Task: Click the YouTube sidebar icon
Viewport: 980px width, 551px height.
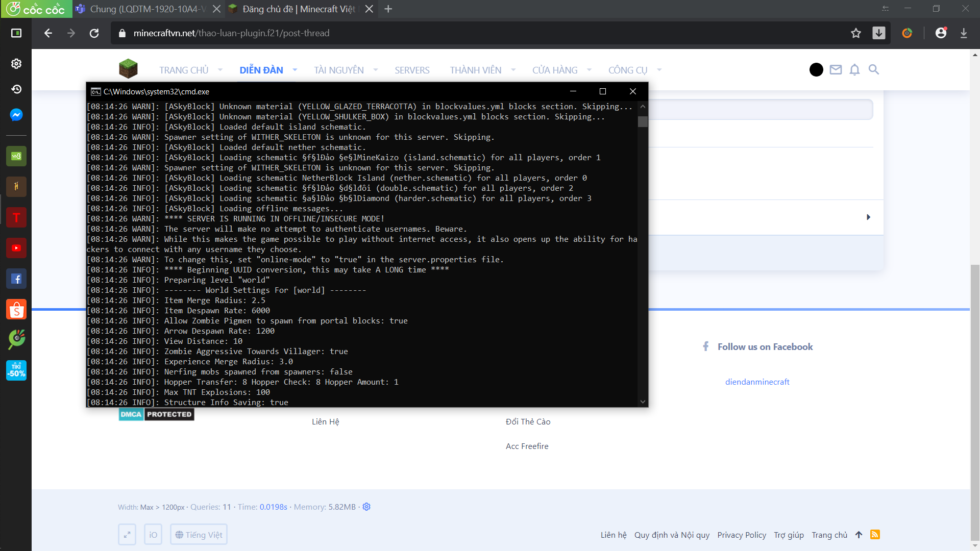Action: [x=16, y=248]
